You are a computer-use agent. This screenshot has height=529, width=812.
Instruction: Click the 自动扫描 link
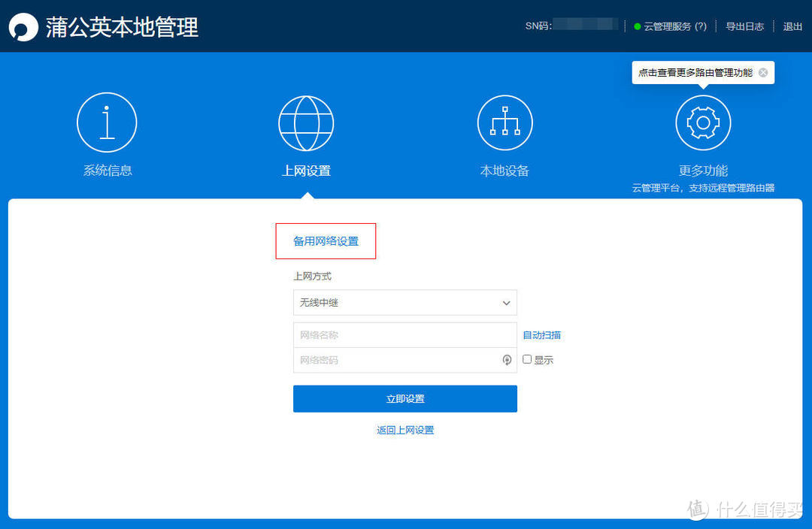tap(541, 334)
